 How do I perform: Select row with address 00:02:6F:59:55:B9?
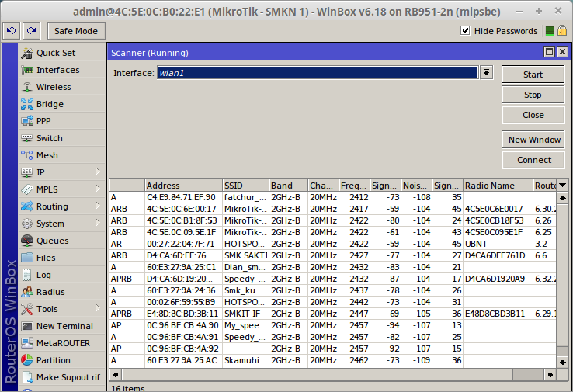[332, 302]
